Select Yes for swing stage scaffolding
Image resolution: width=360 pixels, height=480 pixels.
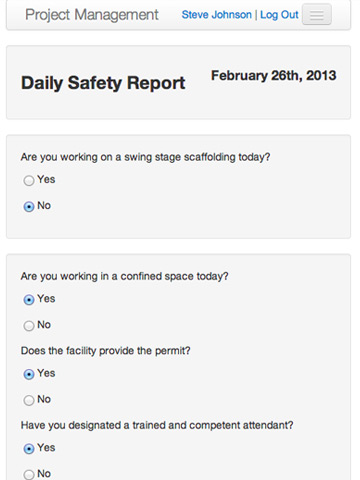point(29,181)
